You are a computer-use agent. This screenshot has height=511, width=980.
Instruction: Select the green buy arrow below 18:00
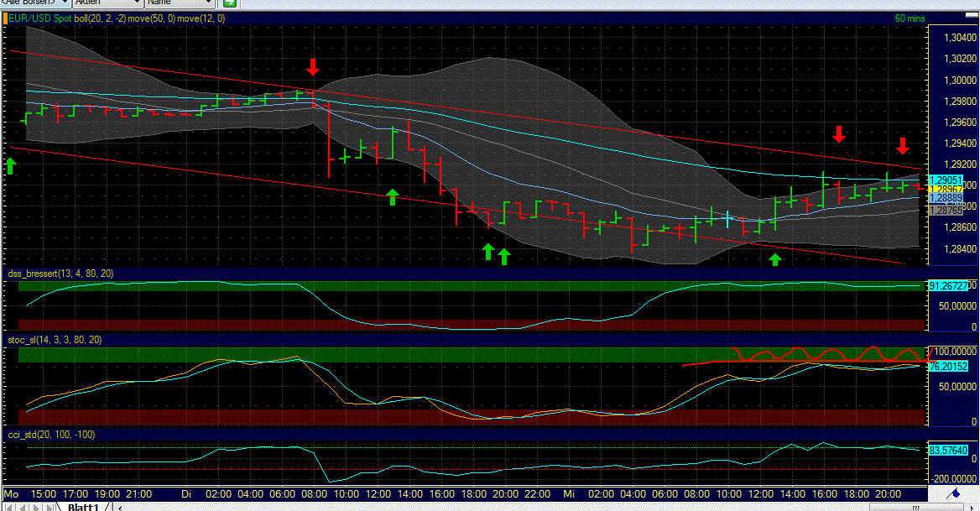(488, 250)
